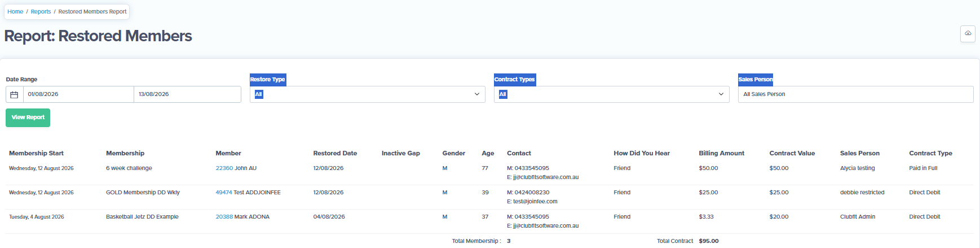Edit the end date 13/08/2026
Viewport: 980px width, 248px height.
click(187, 94)
